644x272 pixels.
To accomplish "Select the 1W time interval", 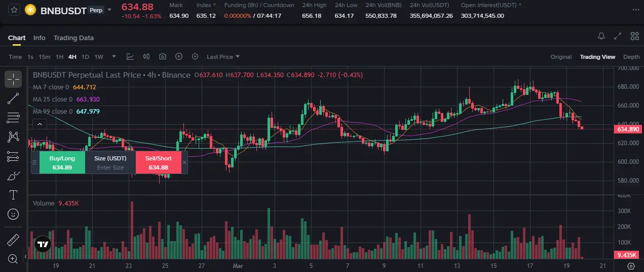I will pos(99,57).
